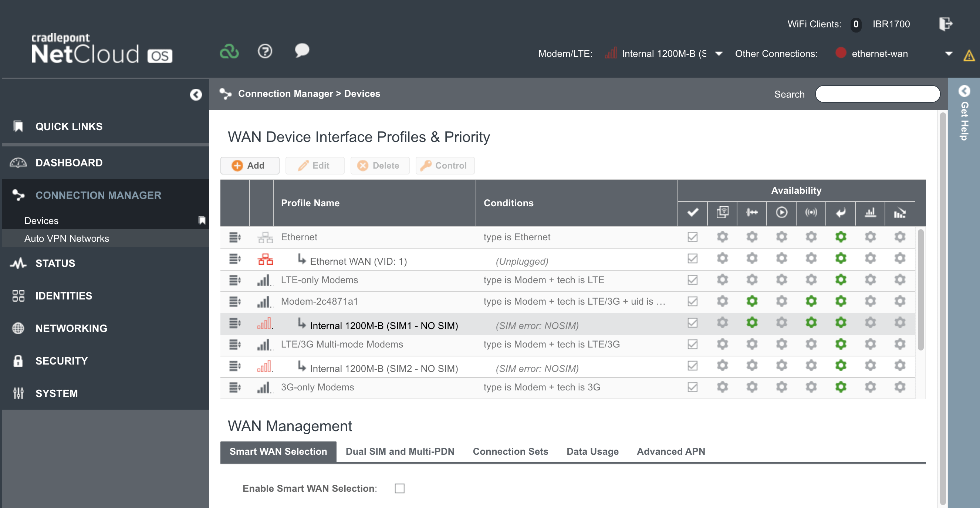Click the logout icon next to IBR1700
The image size is (980, 508).
tap(945, 24)
